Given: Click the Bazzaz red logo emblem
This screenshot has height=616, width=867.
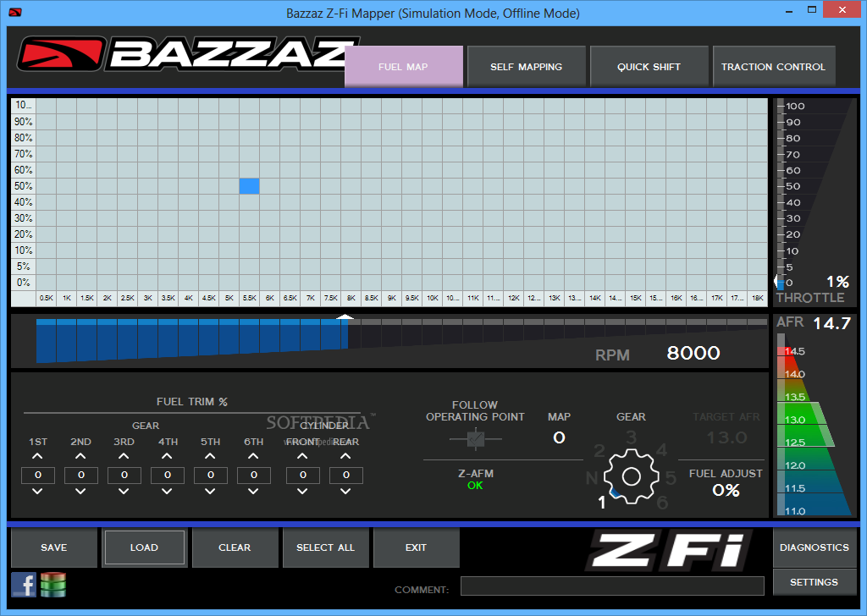Looking at the screenshot, I should click(61, 53).
